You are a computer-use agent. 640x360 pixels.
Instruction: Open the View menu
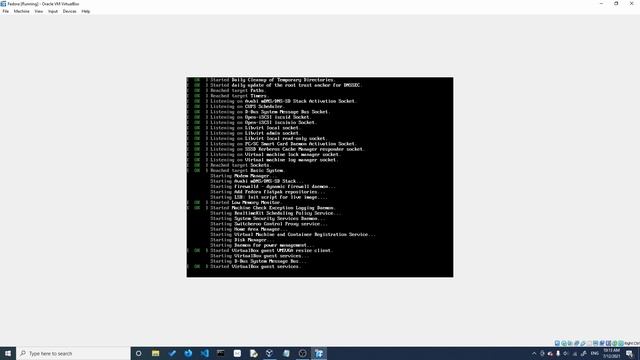tap(39, 11)
